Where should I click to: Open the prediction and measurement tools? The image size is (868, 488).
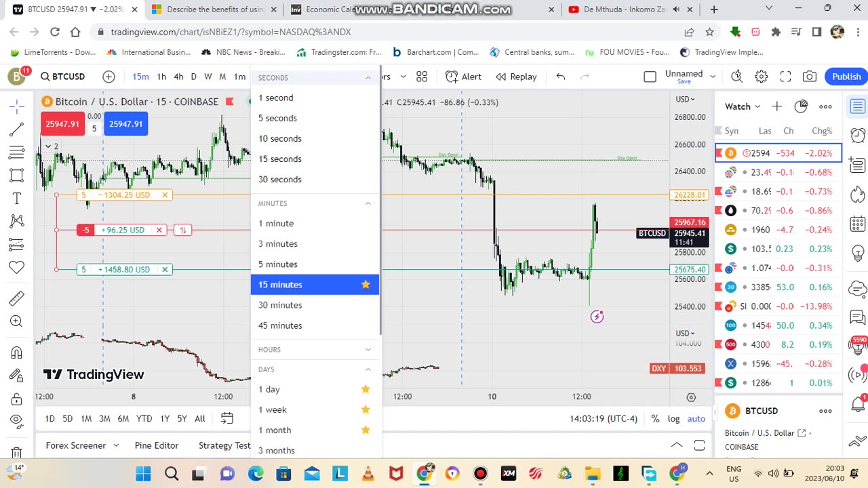(x=17, y=244)
